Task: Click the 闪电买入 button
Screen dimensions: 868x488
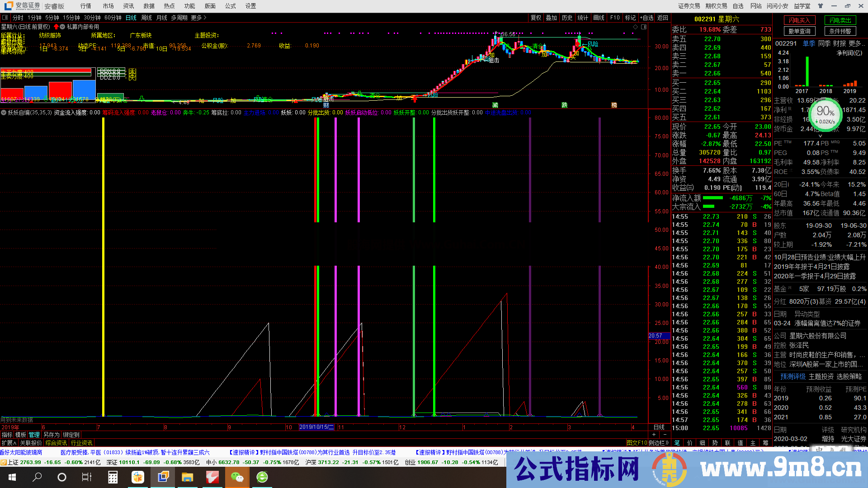Action: coord(799,20)
